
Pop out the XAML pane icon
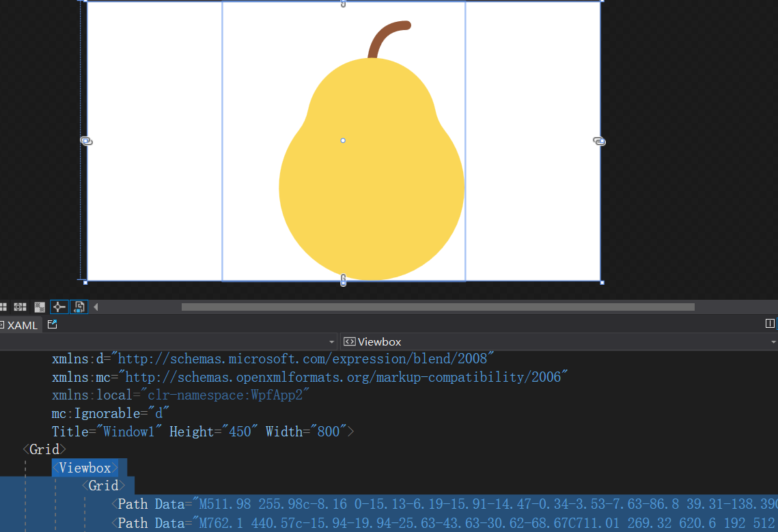[52, 324]
